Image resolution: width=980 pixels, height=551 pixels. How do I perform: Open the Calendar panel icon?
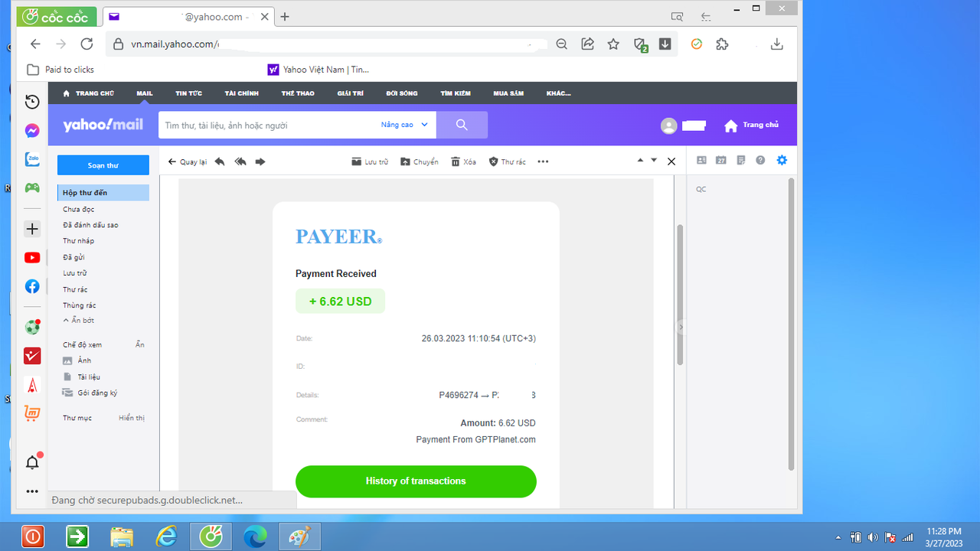point(721,160)
